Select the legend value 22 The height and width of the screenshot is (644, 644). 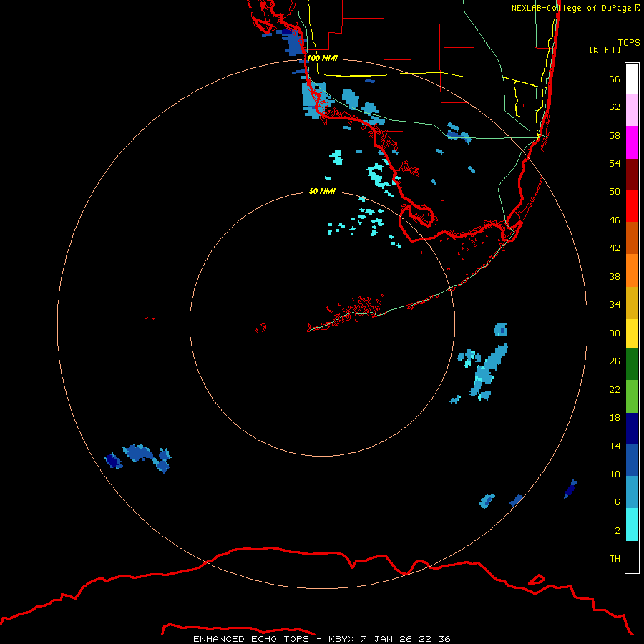point(615,389)
